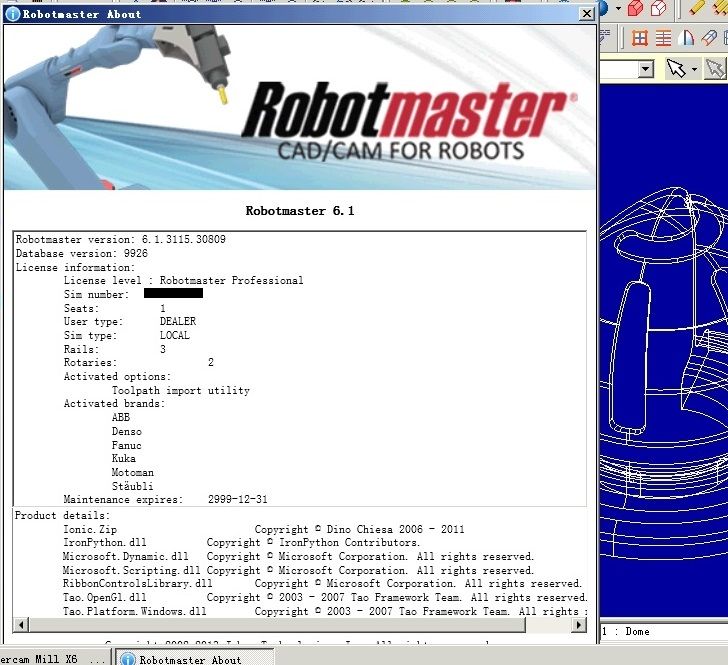Click the orange four-pane grid icon

click(x=640, y=38)
